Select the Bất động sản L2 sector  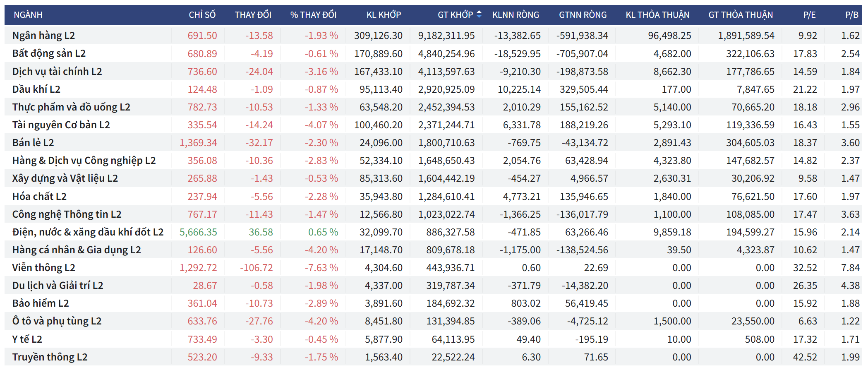(x=49, y=53)
